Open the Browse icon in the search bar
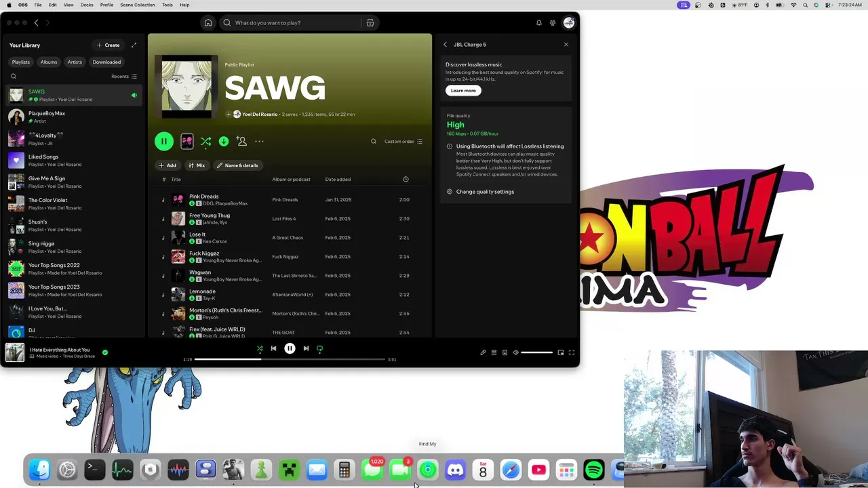This screenshot has height=488, width=868. [370, 22]
